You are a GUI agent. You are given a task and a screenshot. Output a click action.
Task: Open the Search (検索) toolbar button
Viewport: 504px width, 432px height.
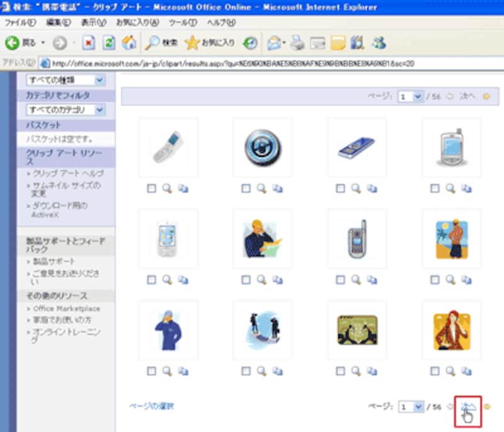click(x=161, y=43)
